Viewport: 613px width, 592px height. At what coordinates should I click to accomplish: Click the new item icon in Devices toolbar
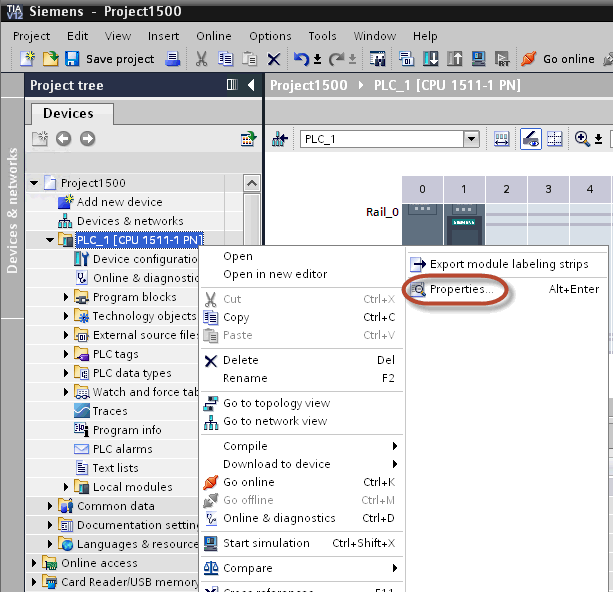click(40, 138)
